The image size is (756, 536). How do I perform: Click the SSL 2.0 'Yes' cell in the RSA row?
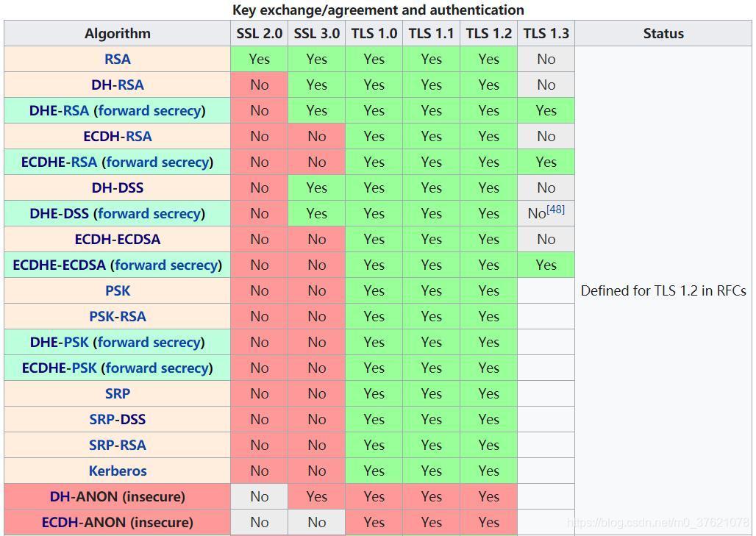click(260, 60)
